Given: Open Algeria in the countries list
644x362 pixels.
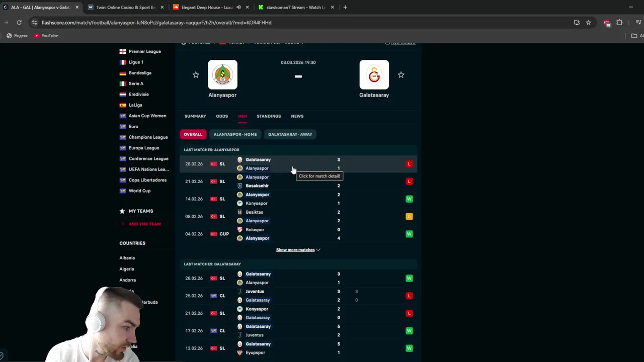Looking at the screenshot, I should click(127, 269).
